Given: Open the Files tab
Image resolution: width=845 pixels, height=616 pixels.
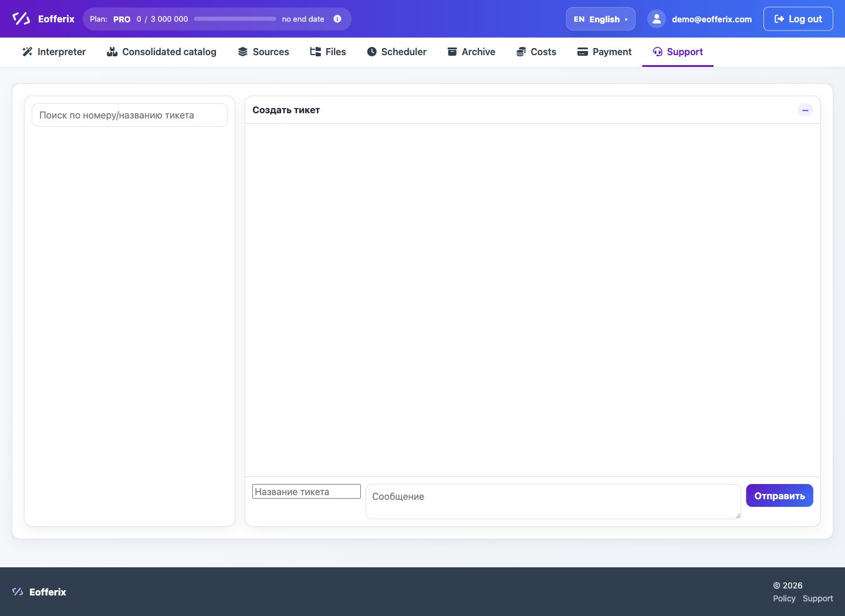Looking at the screenshot, I should pyautogui.click(x=328, y=52).
